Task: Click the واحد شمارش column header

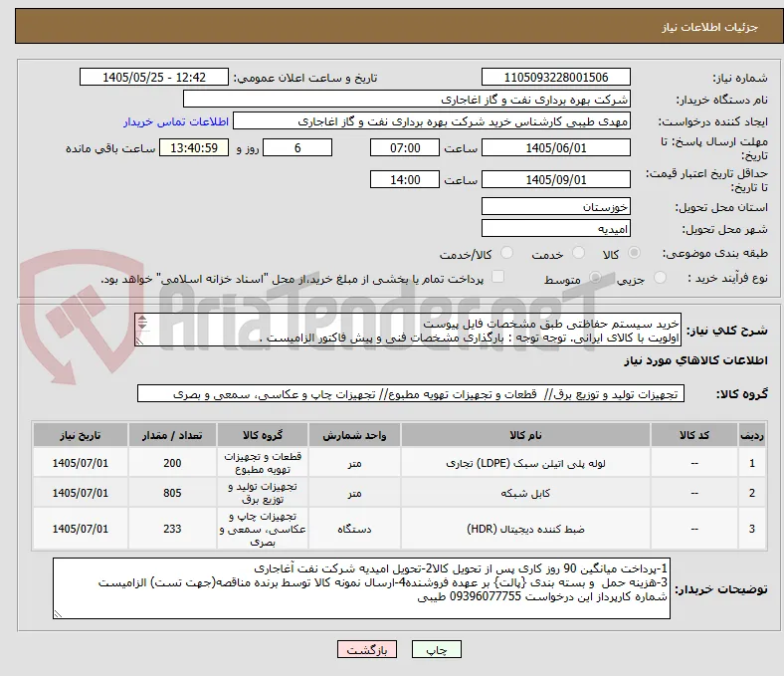Action: 354,435
